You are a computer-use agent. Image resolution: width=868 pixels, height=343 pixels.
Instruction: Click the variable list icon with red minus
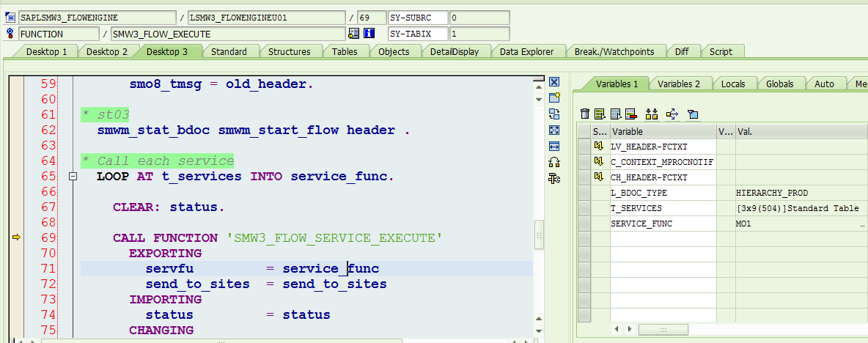click(630, 114)
